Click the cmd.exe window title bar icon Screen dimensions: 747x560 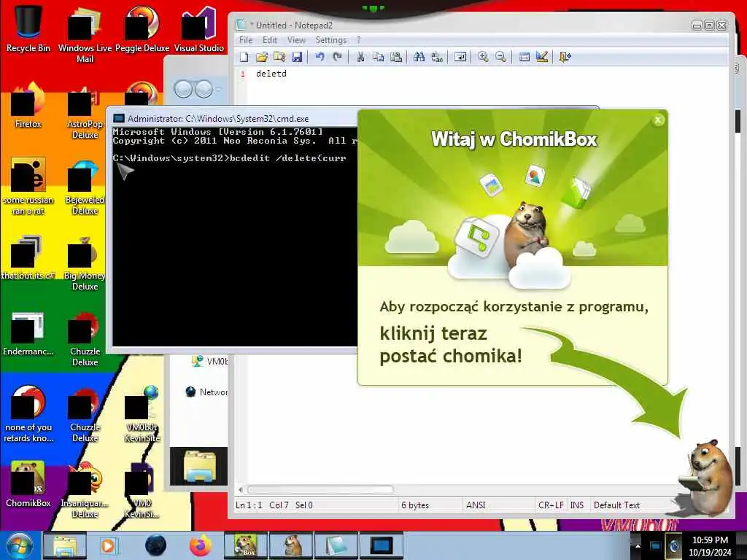tap(119, 119)
